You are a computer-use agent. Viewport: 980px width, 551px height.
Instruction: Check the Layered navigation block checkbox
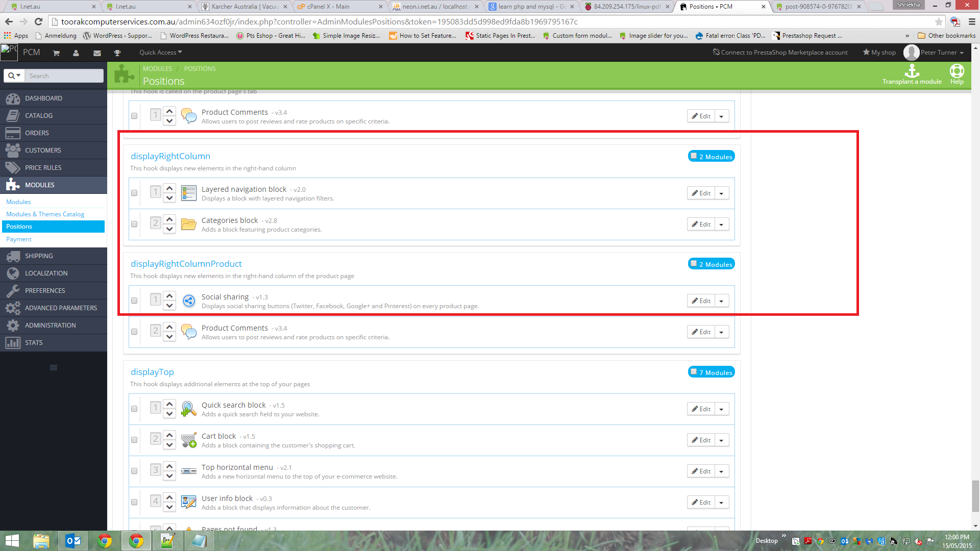(x=134, y=193)
